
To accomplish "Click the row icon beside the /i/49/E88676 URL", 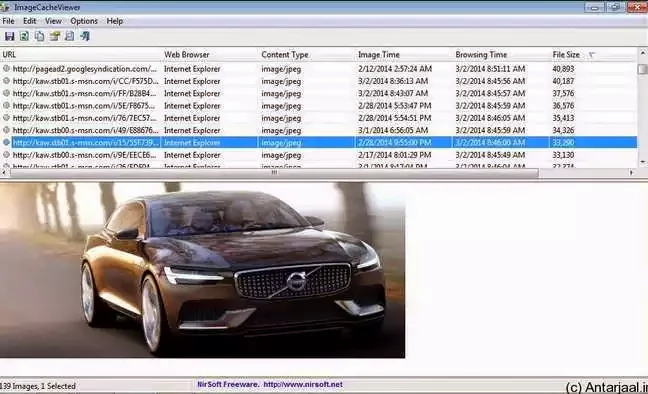I will (6, 130).
